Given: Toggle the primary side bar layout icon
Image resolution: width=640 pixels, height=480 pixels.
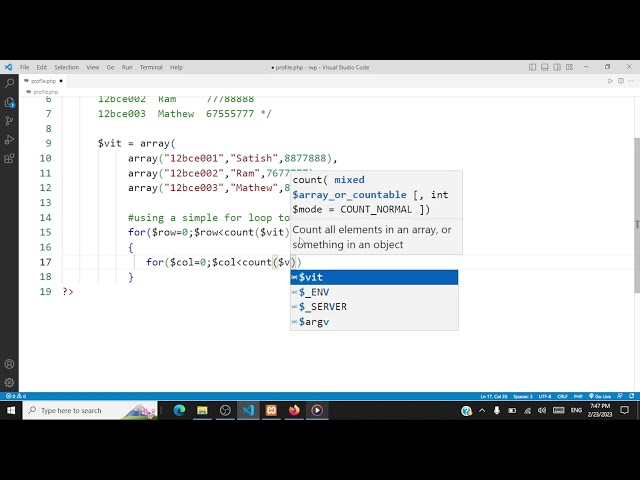Looking at the screenshot, I should [x=532, y=67].
